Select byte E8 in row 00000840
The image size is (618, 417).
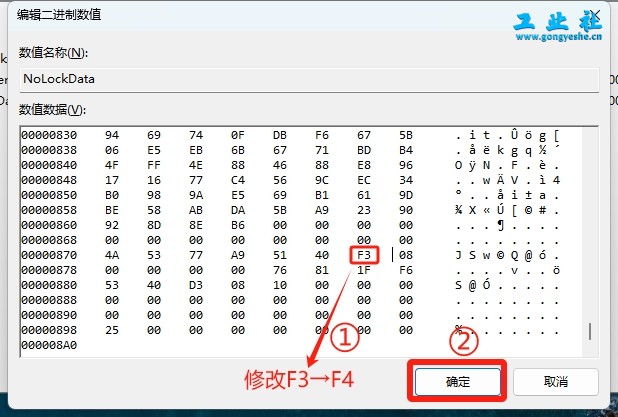[364, 165]
